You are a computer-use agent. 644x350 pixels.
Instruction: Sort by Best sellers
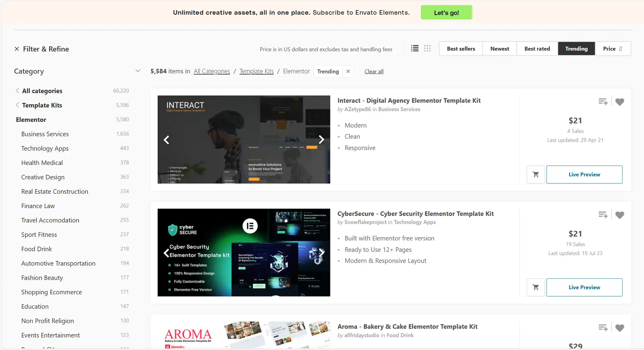(x=461, y=49)
